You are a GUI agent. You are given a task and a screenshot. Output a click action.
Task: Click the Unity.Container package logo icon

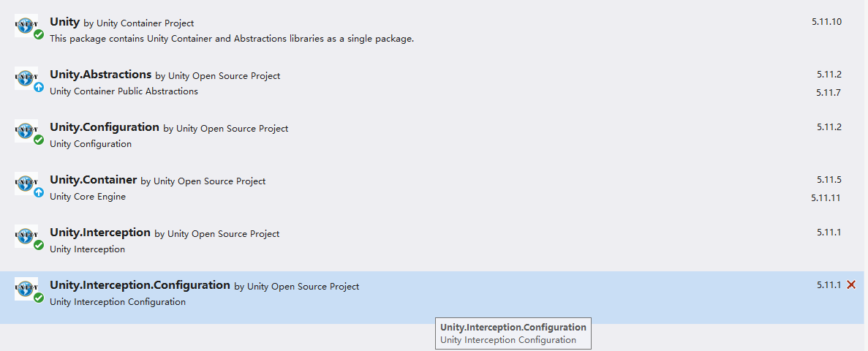(x=25, y=183)
